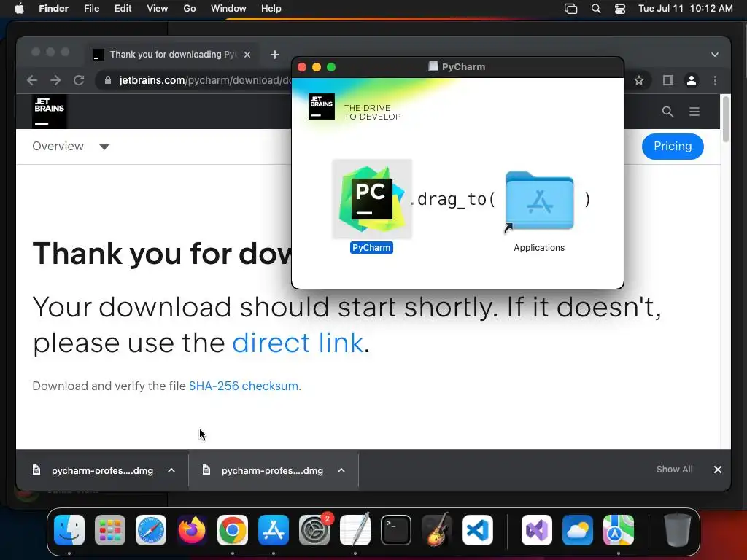The height and width of the screenshot is (560, 747).
Task: Open Terminal from the Dock
Action: pos(396,530)
